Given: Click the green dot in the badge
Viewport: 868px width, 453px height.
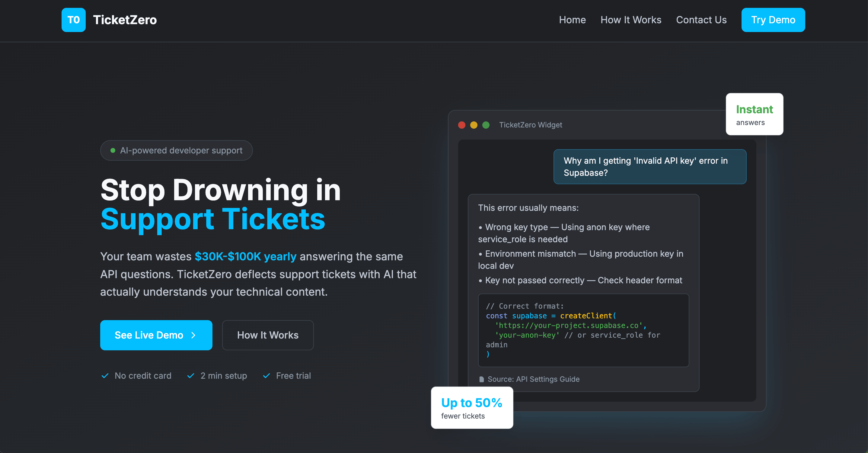Looking at the screenshot, I should pyautogui.click(x=113, y=150).
